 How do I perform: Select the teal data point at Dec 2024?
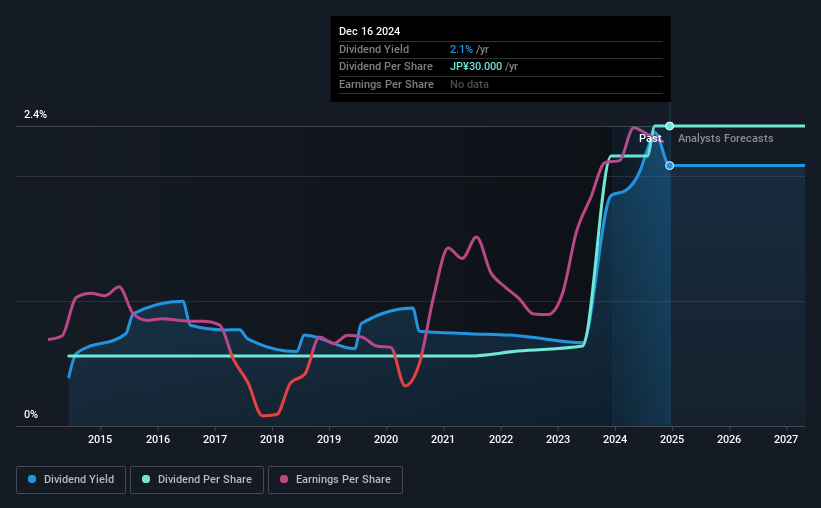(670, 126)
